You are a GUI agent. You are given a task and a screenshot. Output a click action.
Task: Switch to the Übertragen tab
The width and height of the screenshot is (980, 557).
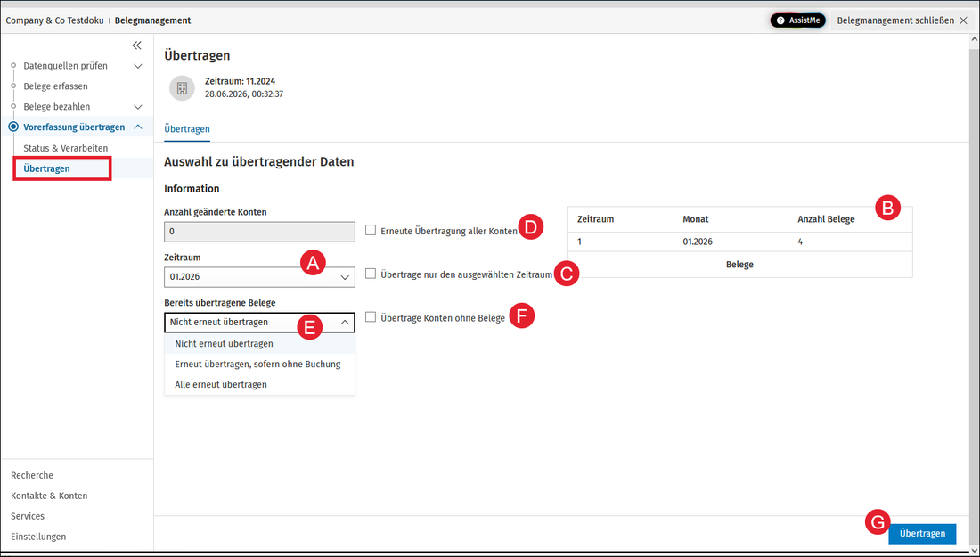click(187, 129)
